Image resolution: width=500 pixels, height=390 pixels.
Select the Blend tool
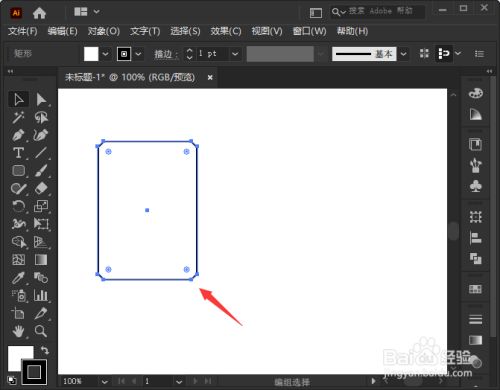pyautogui.click(x=41, y=277)
